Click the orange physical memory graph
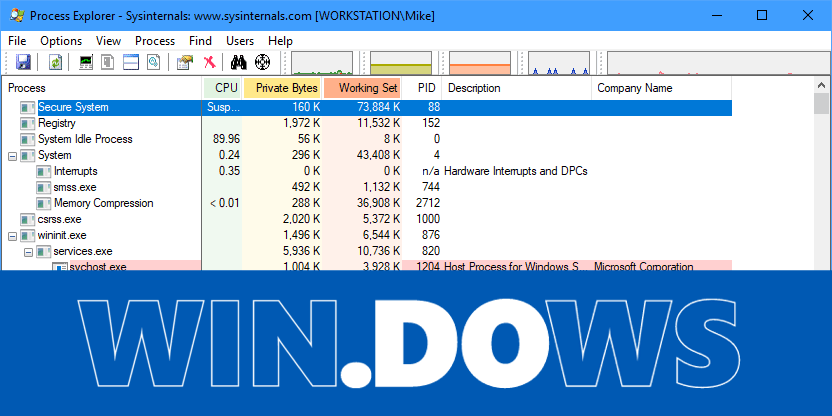 (480, 63)
